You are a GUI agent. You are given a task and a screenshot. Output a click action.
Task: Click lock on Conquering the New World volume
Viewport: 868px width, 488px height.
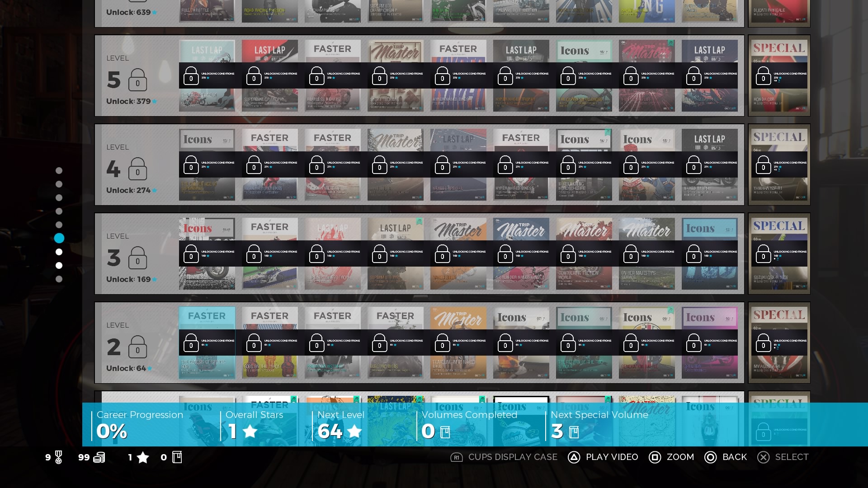pos(568,254)
